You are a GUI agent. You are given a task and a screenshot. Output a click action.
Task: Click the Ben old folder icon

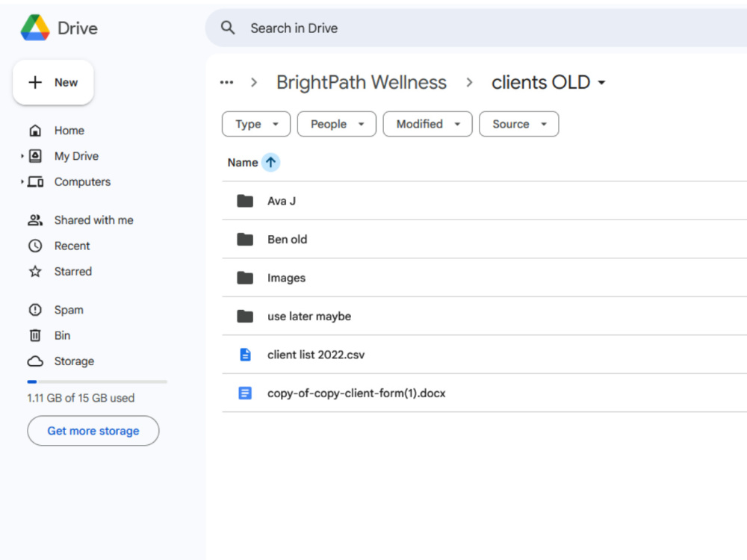coord(245,239)
